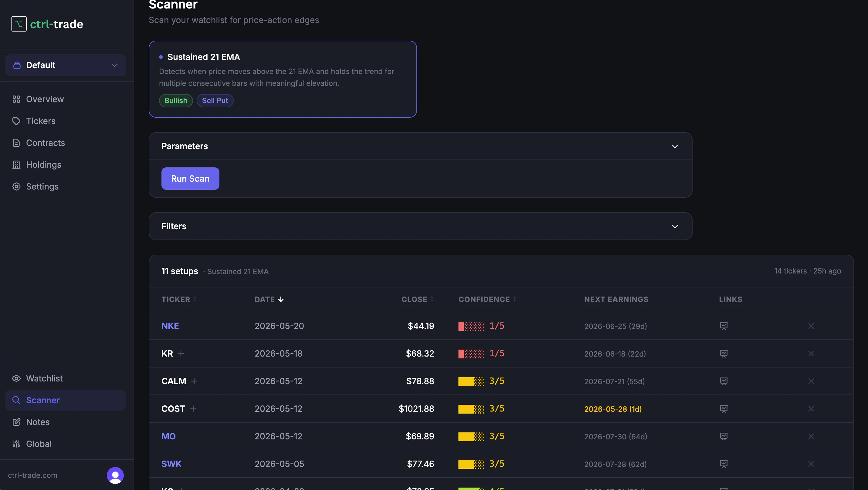Open the chart link for NKE
This screenshot has height=490, width=868.
tap(724, 326)
